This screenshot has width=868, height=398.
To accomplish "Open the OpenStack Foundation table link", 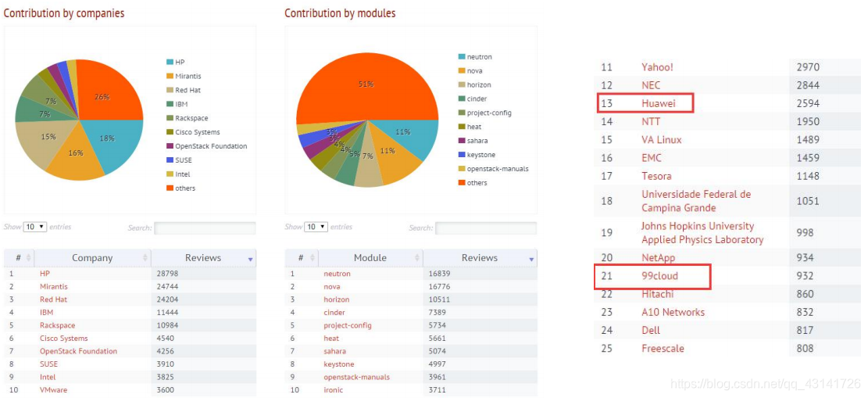I will point(78,351).
